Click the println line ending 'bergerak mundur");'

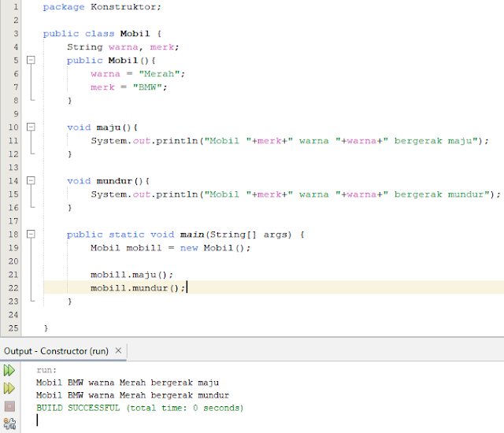[296, 194]
